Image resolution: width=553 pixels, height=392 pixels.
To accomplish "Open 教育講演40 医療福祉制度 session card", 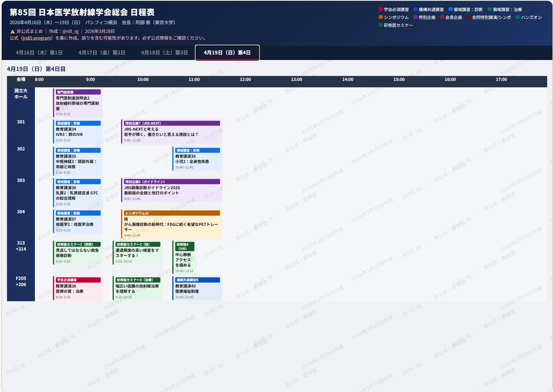I will (197, 288).
